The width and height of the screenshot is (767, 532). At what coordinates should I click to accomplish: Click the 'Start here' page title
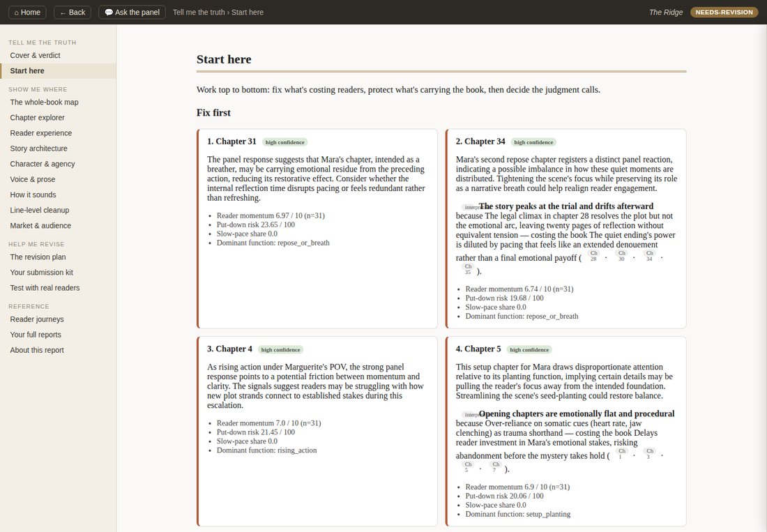click(x=224, y=59)
